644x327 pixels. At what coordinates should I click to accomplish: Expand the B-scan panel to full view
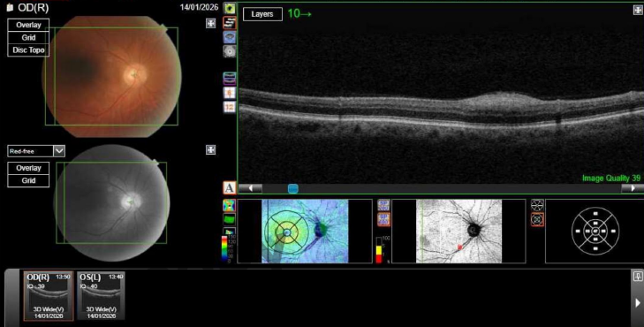(x=638, y=11)
